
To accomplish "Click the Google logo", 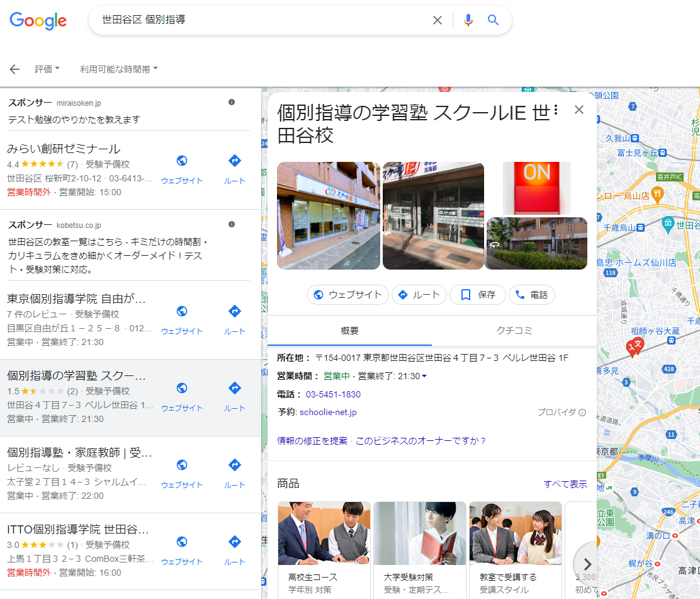I will tap(38, 20).
